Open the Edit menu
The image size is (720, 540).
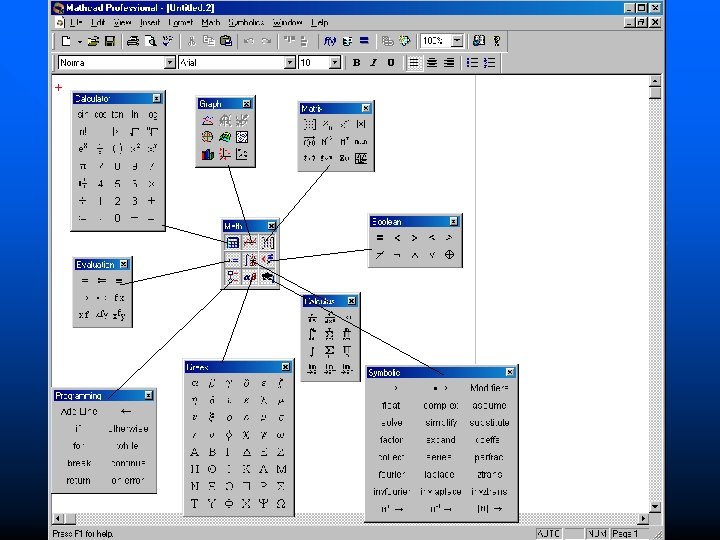pyautogui.click(x=97, y=22)
